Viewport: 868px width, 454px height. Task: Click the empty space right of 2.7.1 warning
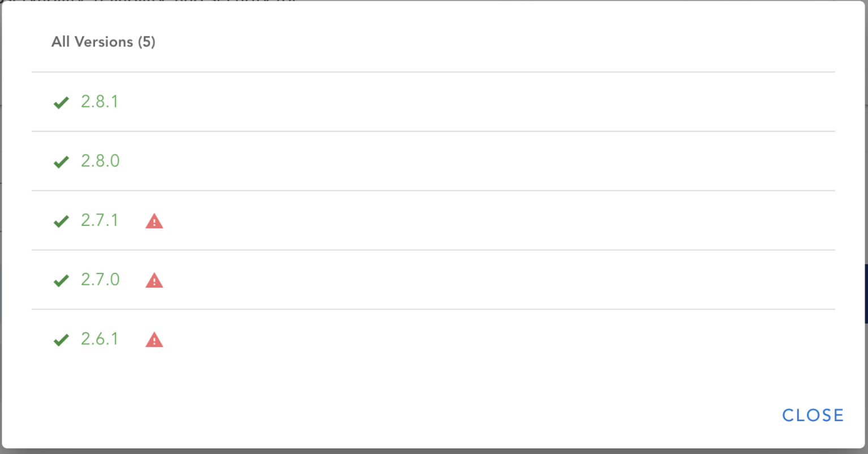[x=453, y=221]
